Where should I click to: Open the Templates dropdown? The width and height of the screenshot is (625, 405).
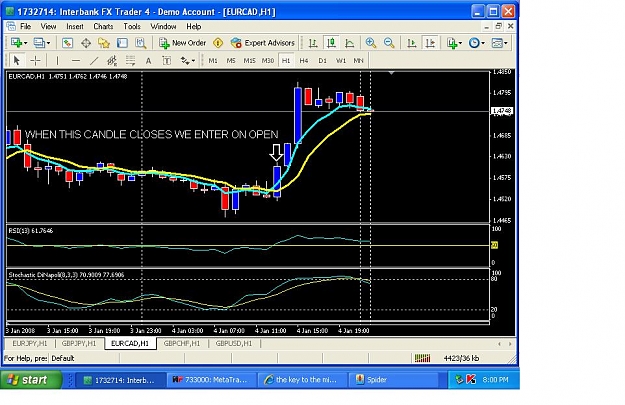[499, 43]
